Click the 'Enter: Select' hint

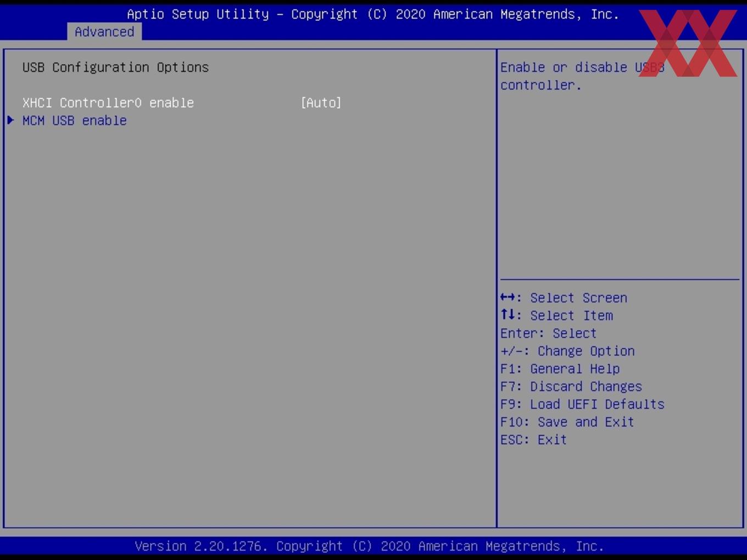click(548, 333)
